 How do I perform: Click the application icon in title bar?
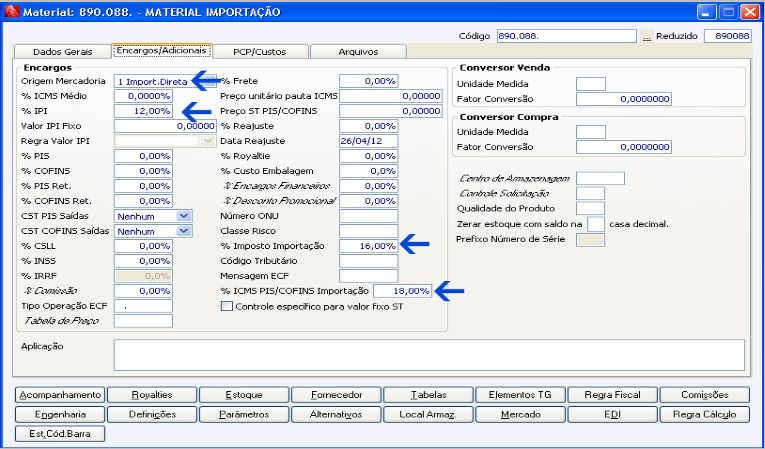(x=12, y=12)
